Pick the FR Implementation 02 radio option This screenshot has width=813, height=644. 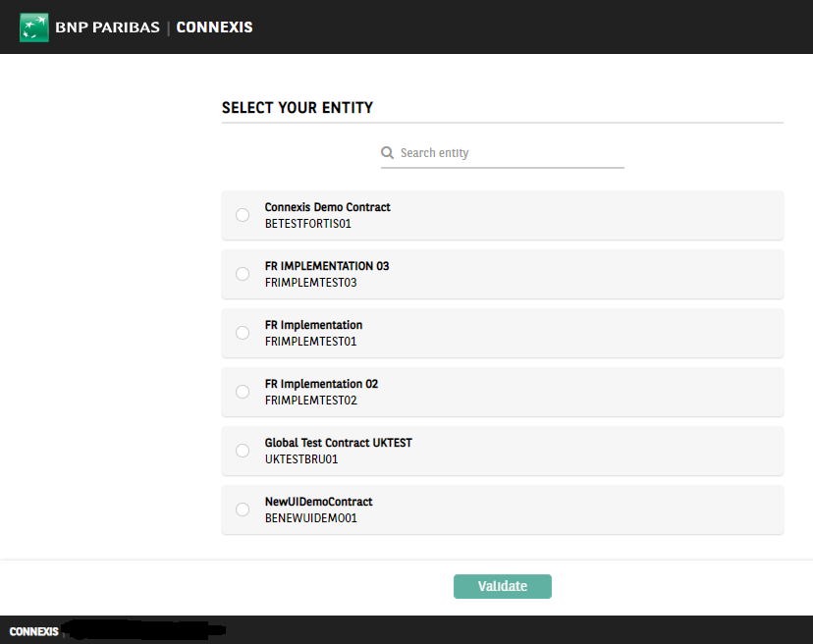click(x=243, y=392)
